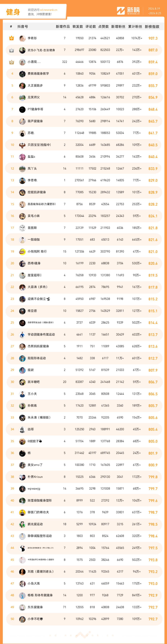The width and height of the screenshot is (167, 644).
Task: Open the xd.newrank.cn link
Action: (x=48, y=10)
